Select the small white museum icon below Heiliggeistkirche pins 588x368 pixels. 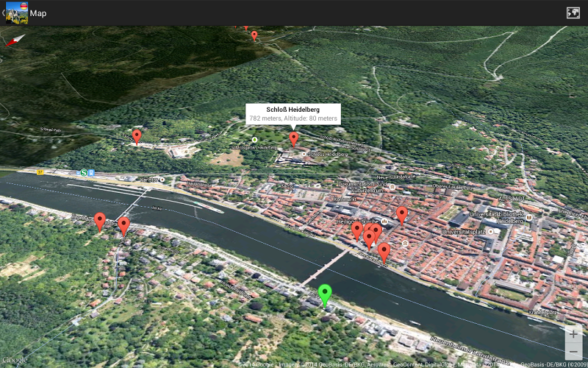pos(405,244)
